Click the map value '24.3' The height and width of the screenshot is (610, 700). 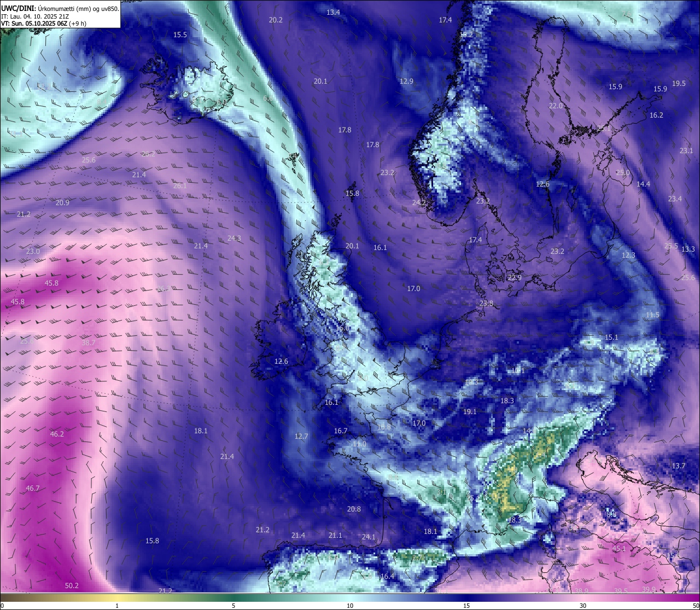point(234,238)
